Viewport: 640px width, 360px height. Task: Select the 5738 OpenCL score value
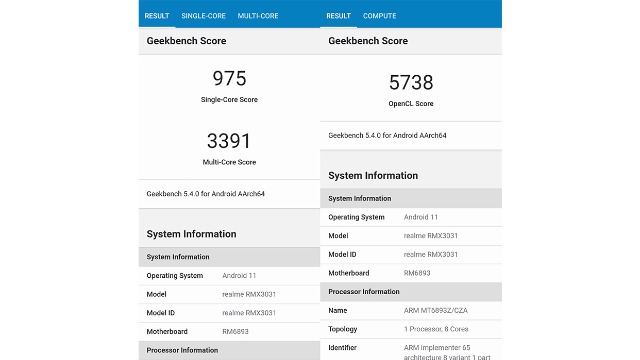(411, 82)
